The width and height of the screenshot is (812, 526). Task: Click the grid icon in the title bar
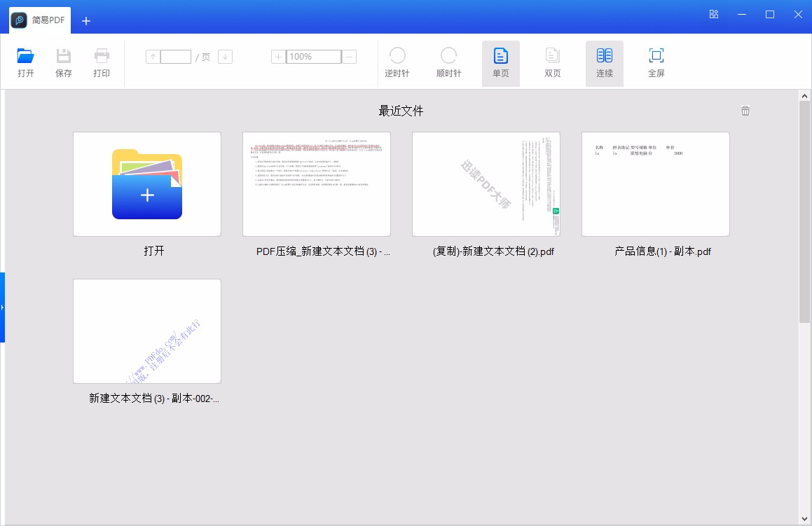(x=713, y=13)
